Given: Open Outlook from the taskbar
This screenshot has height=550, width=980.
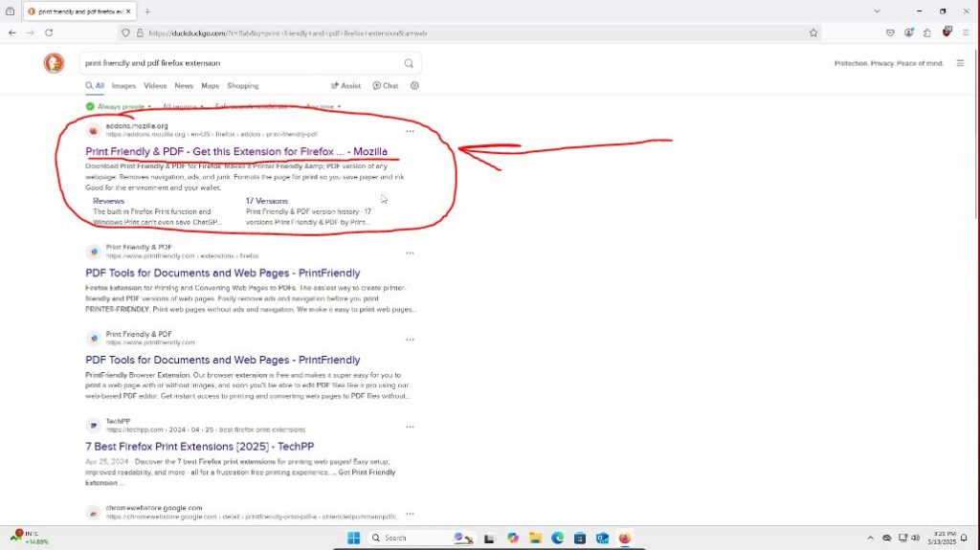Looking at the screenshot, I should click(x=603, y=538).
